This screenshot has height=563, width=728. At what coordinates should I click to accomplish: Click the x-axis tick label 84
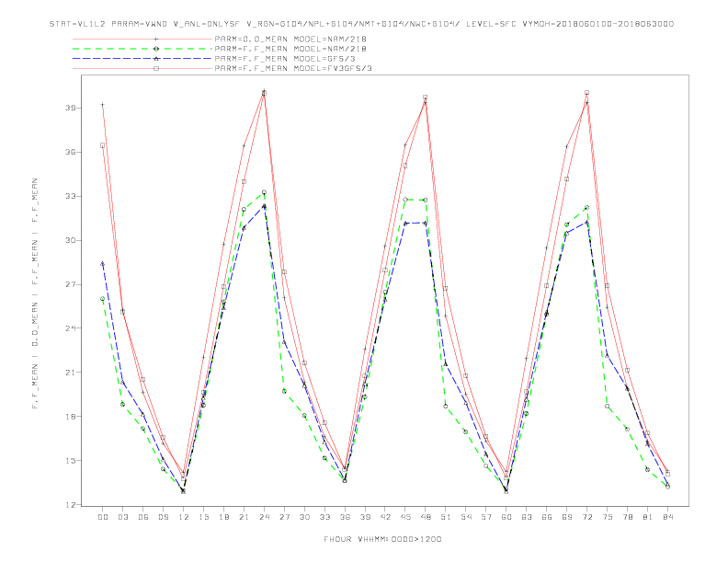coord(667,517)
